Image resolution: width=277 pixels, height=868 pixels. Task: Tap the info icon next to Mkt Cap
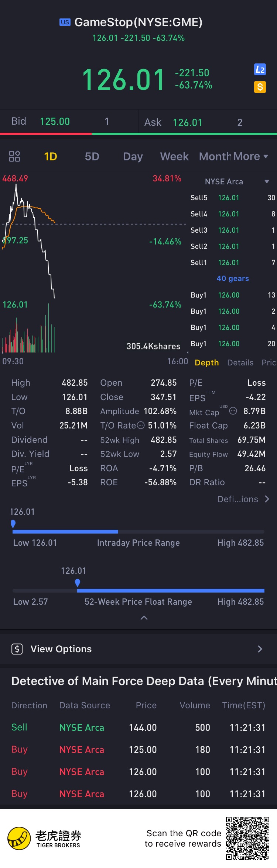(233, 411)
